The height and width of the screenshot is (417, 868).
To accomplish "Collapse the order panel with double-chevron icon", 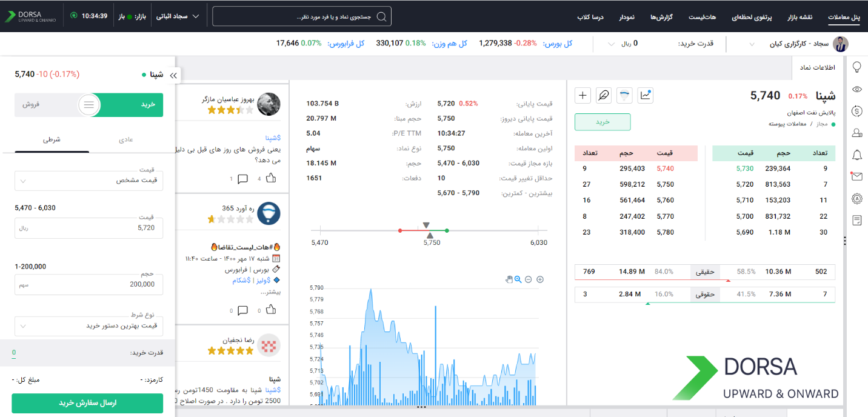I will click(173, 75).
